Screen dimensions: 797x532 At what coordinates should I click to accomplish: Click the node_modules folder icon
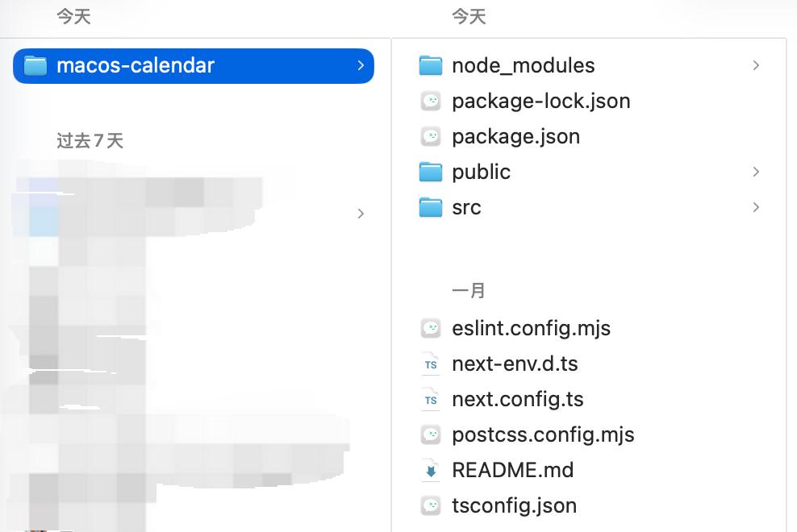point(431,65)
